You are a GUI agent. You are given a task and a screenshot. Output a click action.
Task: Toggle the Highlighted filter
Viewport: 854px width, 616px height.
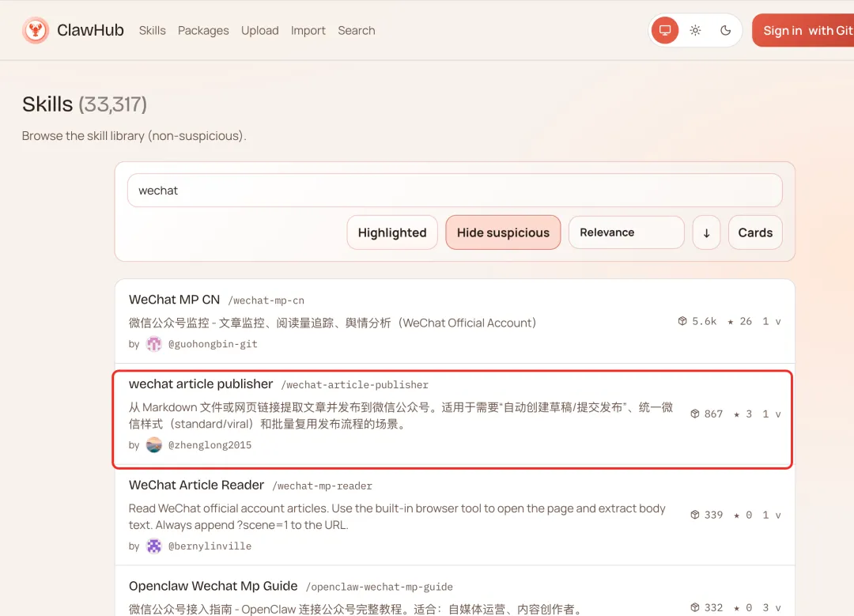tap(392, 232)
